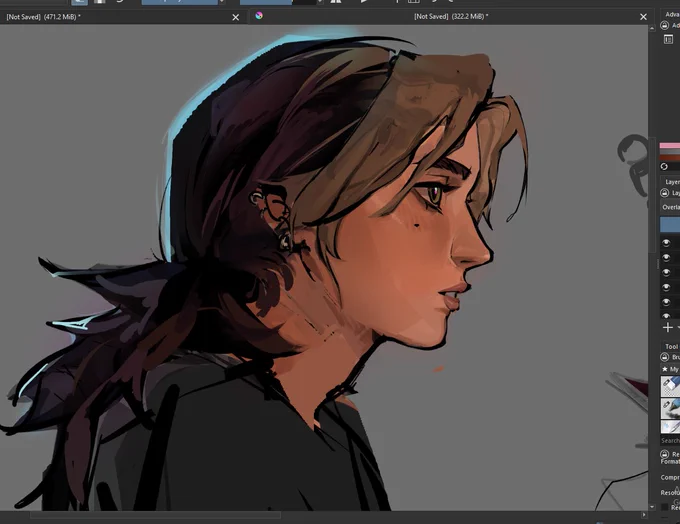
Task: Pick the gray color history swatch
Action: coord(670,151)
